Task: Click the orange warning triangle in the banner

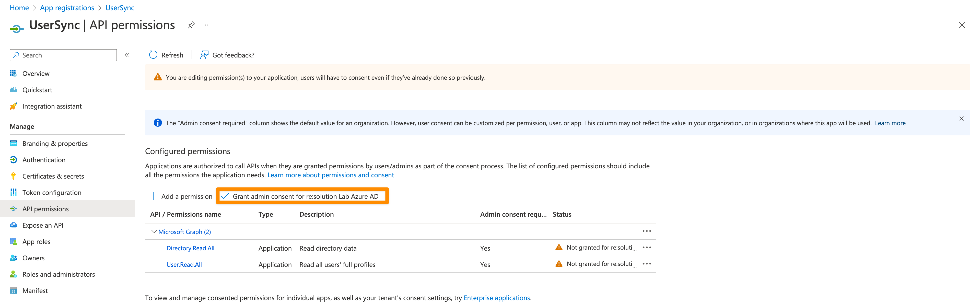Action: [157, 77]
